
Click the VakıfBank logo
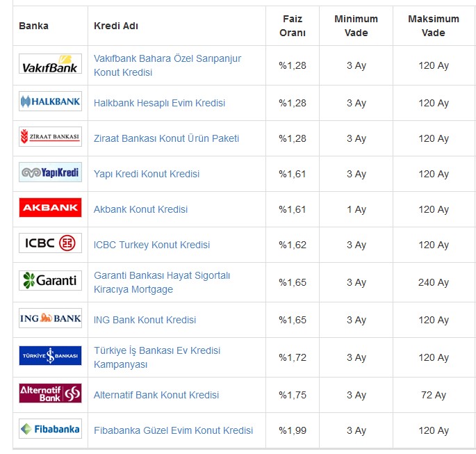pos(51,64)
